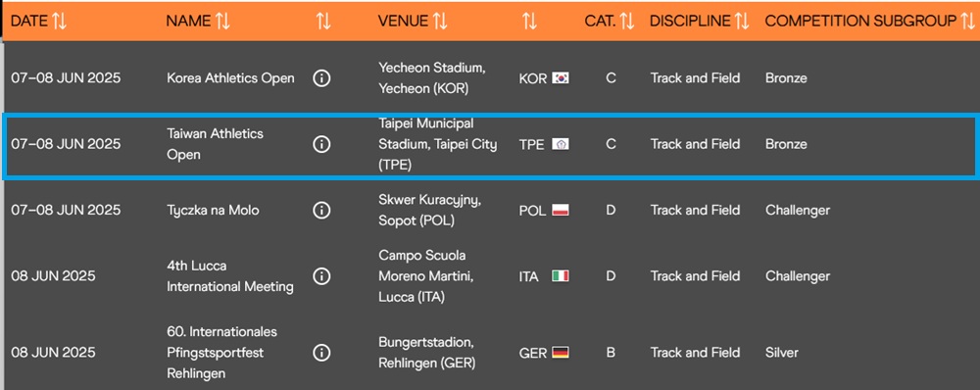Image resolution: width=980 pixels, height=390 pixels.
Task: Open the Korea Athletics Open event
Action: [230, 78]
